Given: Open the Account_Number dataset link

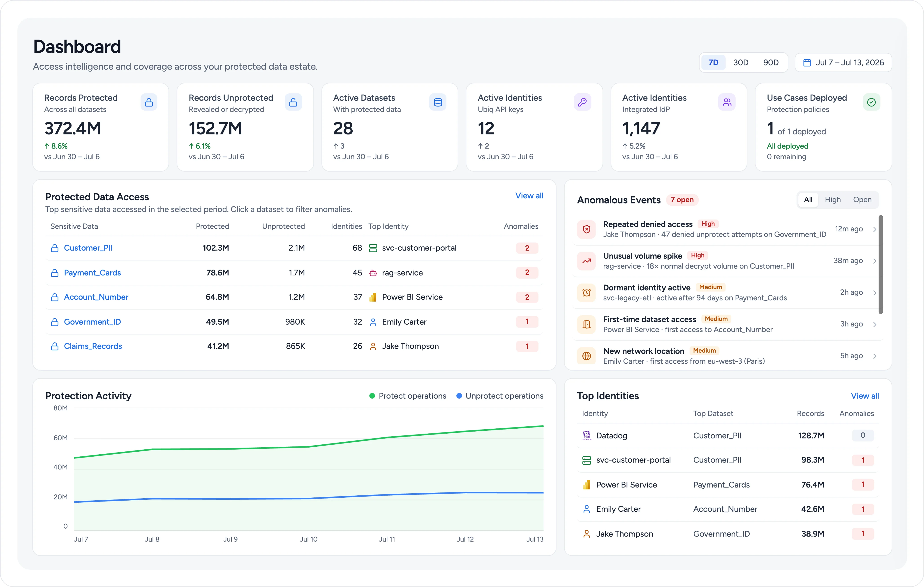Looking at the screenshot, I should [x=96, y=297].
